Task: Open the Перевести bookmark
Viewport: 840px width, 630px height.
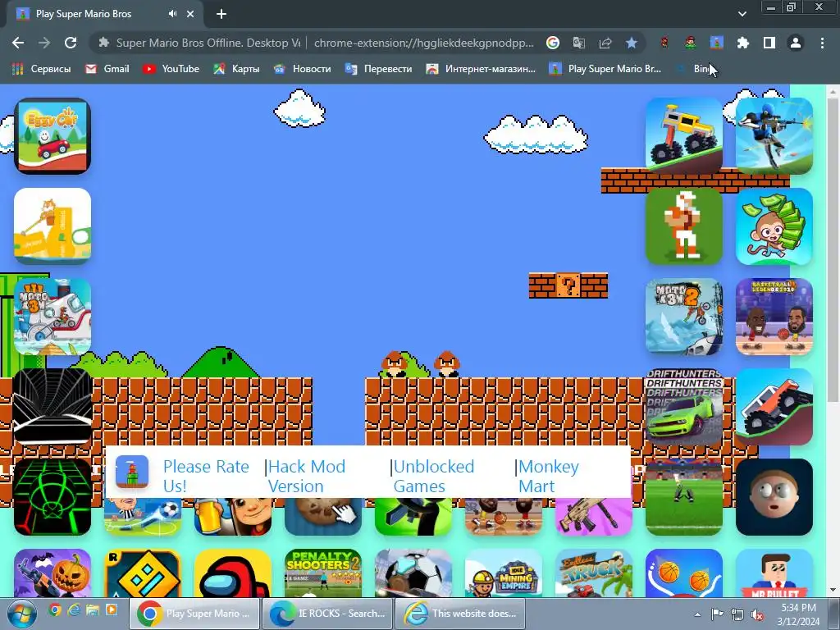Action: (379, 69)
